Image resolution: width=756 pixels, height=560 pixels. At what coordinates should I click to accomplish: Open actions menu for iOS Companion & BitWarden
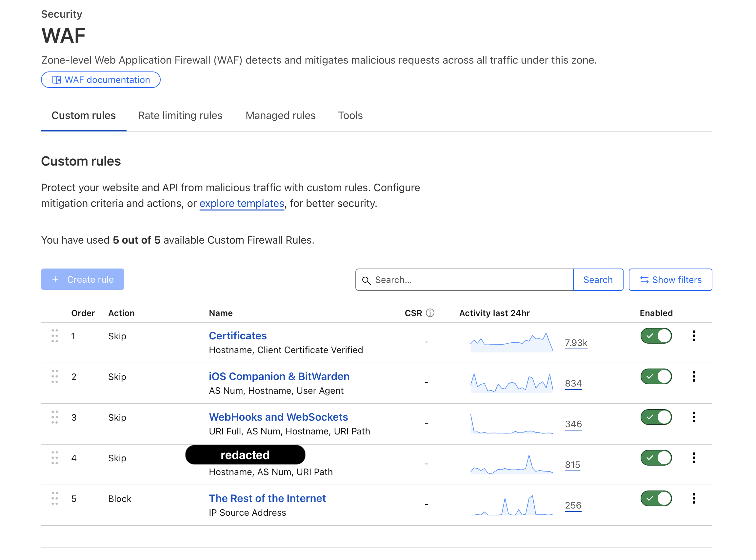coord(694,376)
